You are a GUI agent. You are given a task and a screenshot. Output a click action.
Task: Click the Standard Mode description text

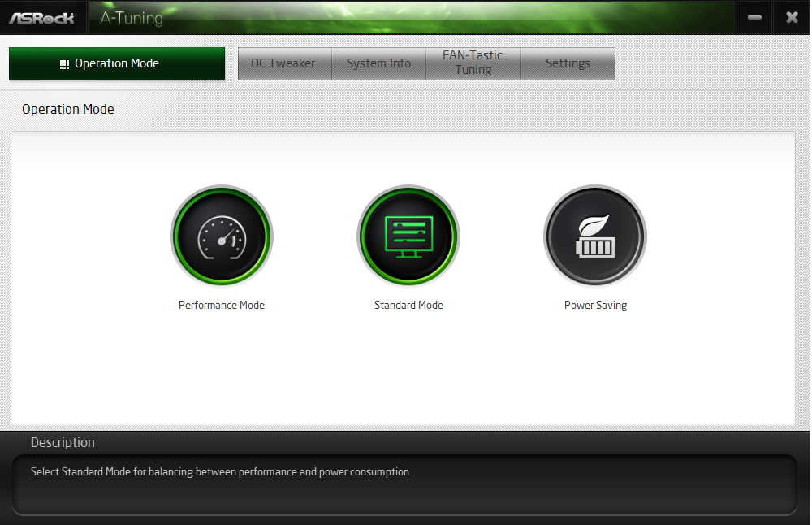pos(221,471)
